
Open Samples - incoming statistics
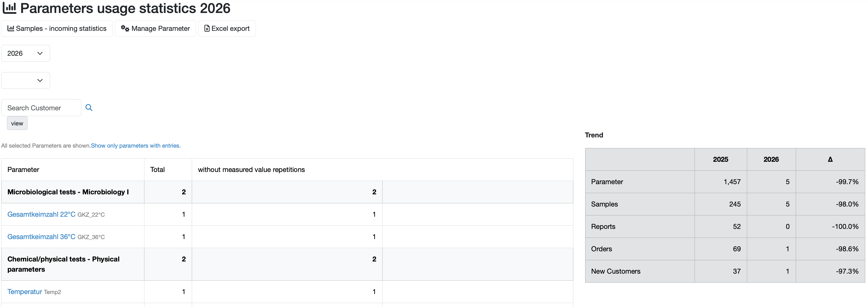coord(57,29)
